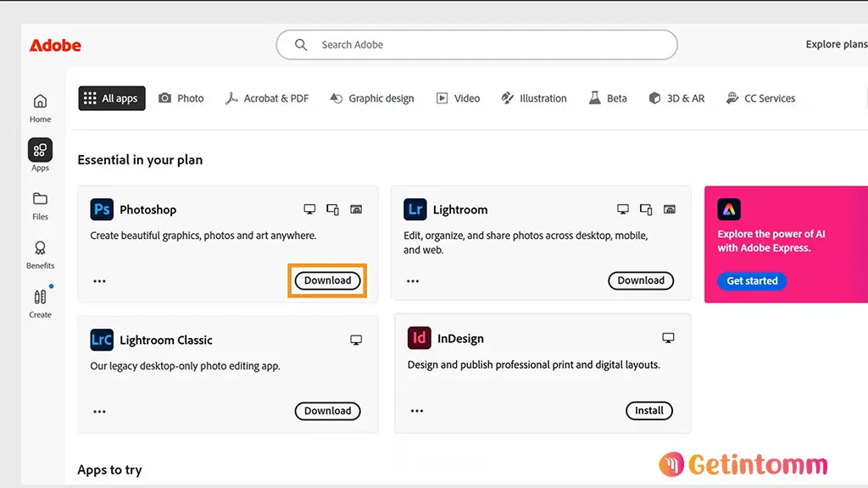Image resolution: width=868 pixels, height=488 pixels.
Task: Download Lightroom
Action: pyautogui.click(x=641, y=280)
